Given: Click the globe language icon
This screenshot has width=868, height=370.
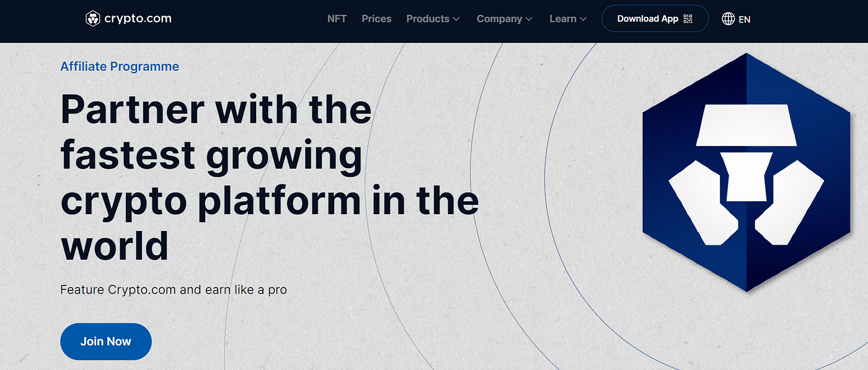Looking at the screenshot, I should coord(728,19).
